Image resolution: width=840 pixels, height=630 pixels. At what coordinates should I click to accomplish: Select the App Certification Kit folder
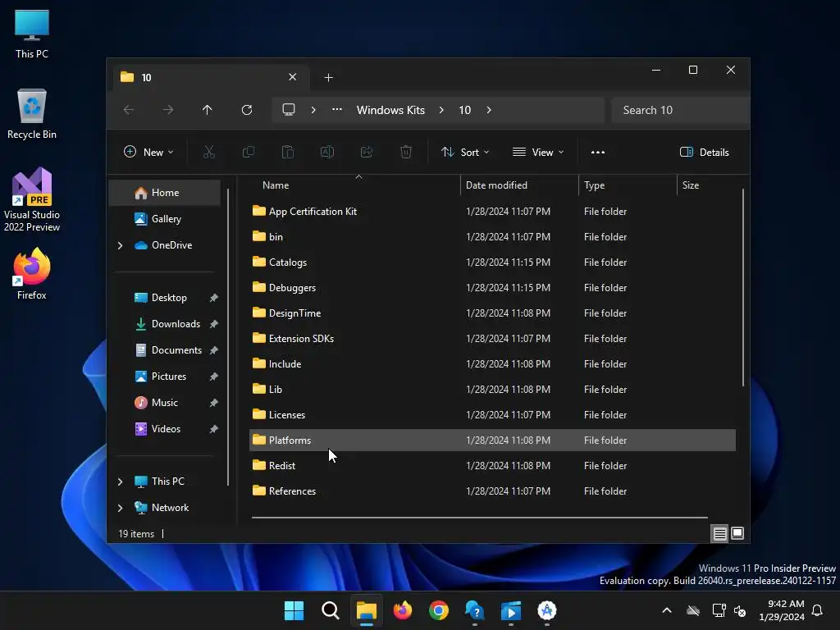[492, 212]
